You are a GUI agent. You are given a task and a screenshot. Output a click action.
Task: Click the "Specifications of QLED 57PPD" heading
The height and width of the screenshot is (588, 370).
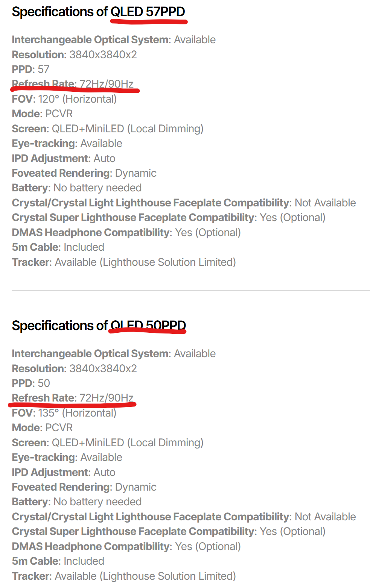pyautogui.click(x=98, y=12)
